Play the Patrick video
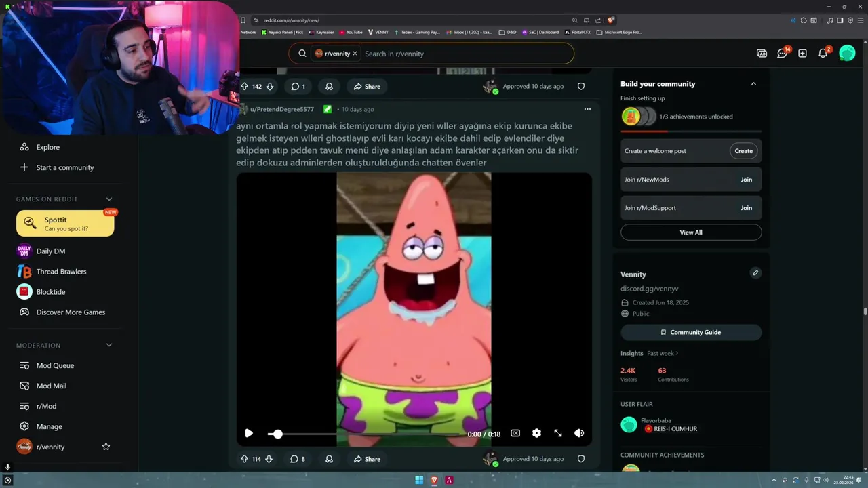The height and width of the screenshot is (488, 868). click(x=249, y=433)
